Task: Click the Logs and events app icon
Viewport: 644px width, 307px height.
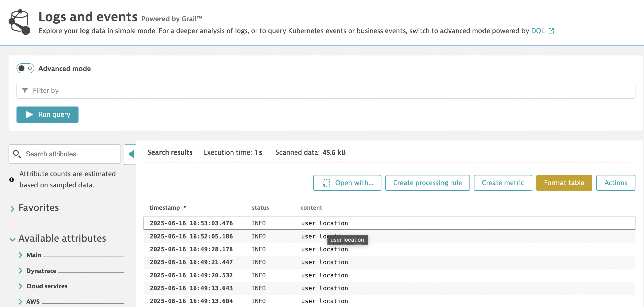Action: [x=19, y=22]
